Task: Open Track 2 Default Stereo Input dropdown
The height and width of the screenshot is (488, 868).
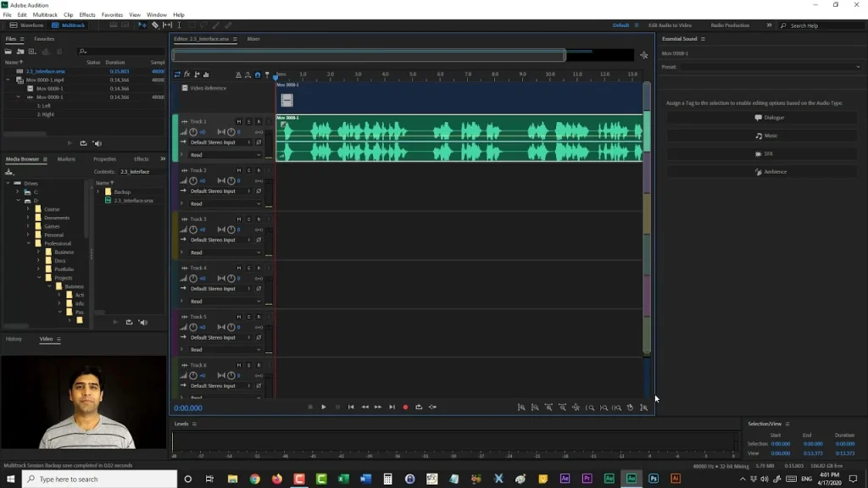Action: click(x=220, y=191)
